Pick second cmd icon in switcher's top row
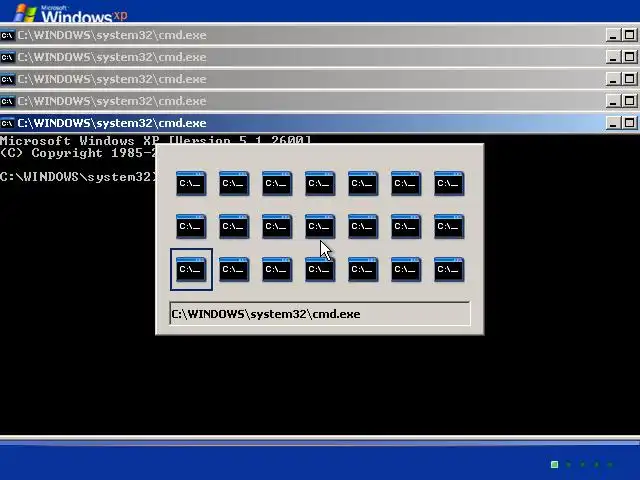This screenshot has height=480, width=640. tap(234, 183)
